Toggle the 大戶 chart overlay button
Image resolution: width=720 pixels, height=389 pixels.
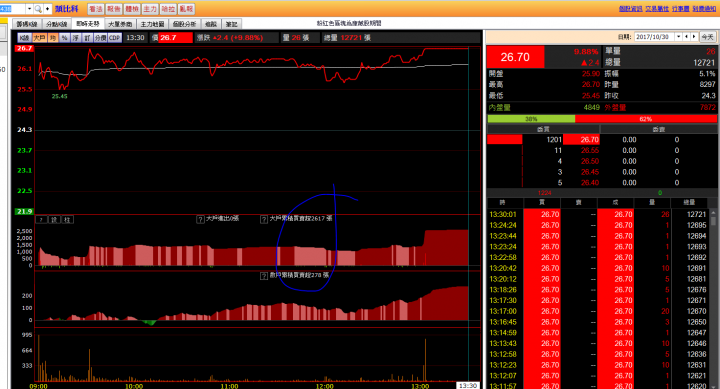coord(39,38)
